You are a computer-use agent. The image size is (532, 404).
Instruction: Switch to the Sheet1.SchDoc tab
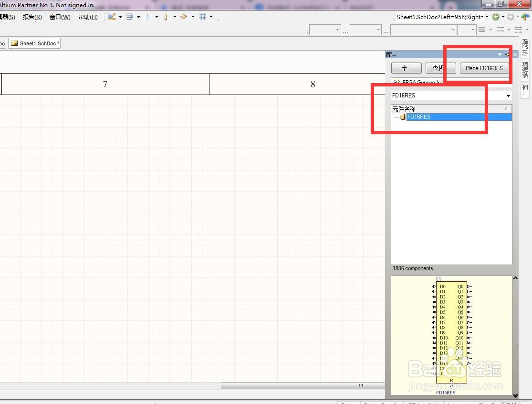(34, 43)
